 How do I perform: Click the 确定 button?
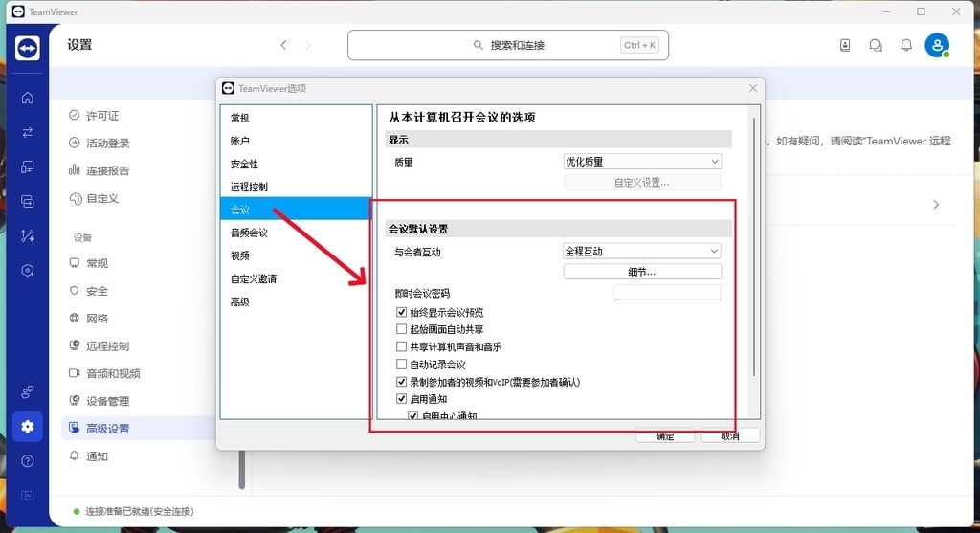tap(665, 435)
